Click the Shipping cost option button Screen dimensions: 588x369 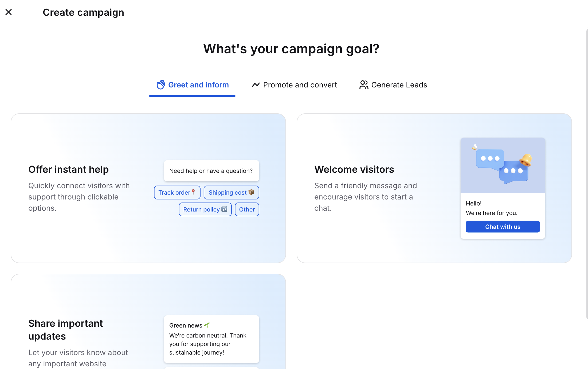231,193
